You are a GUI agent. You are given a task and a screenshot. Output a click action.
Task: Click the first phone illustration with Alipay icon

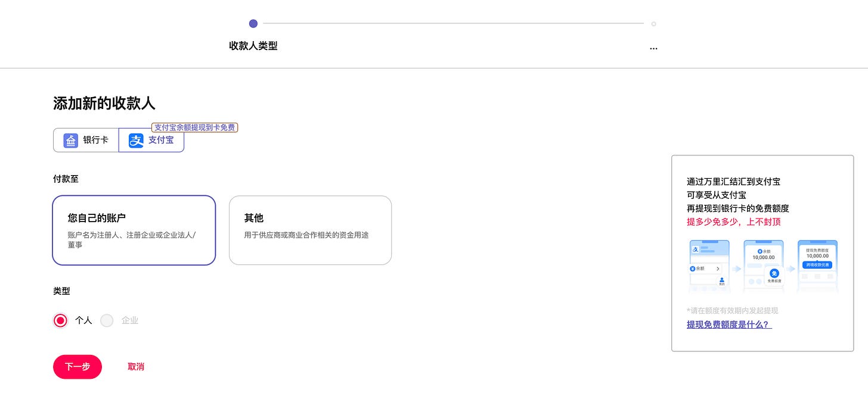(709, 266)
